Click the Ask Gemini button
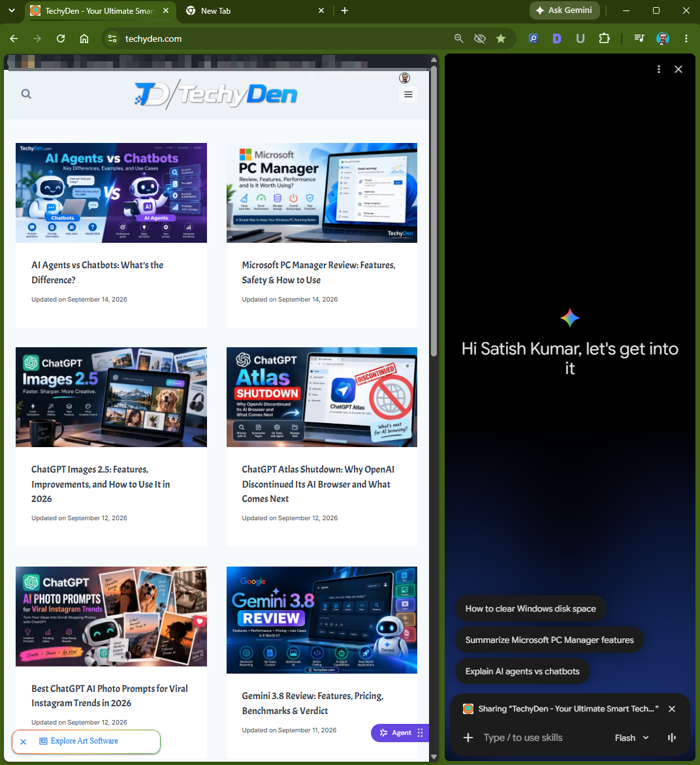This screenshot has width=700, height=765. (565, 10)
